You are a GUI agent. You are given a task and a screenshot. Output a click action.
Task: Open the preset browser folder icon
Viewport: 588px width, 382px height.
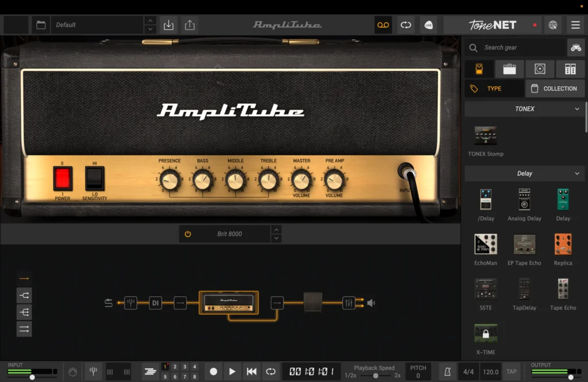point(41,25)
